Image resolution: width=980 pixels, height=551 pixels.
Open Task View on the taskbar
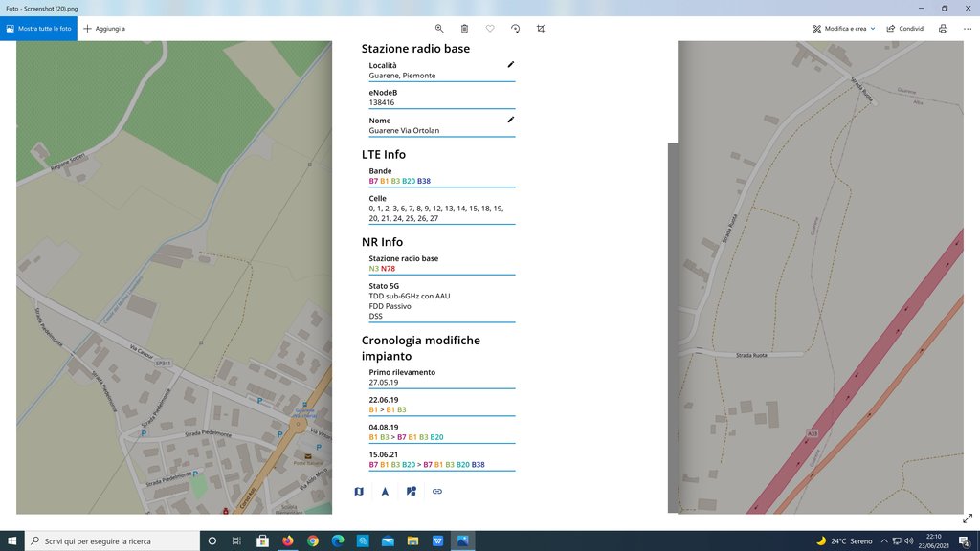point(236,541)
